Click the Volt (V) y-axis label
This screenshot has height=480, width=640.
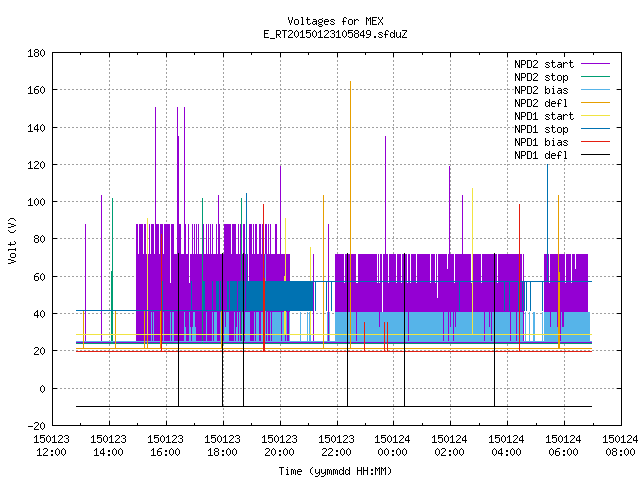click(x=13, y=240)
